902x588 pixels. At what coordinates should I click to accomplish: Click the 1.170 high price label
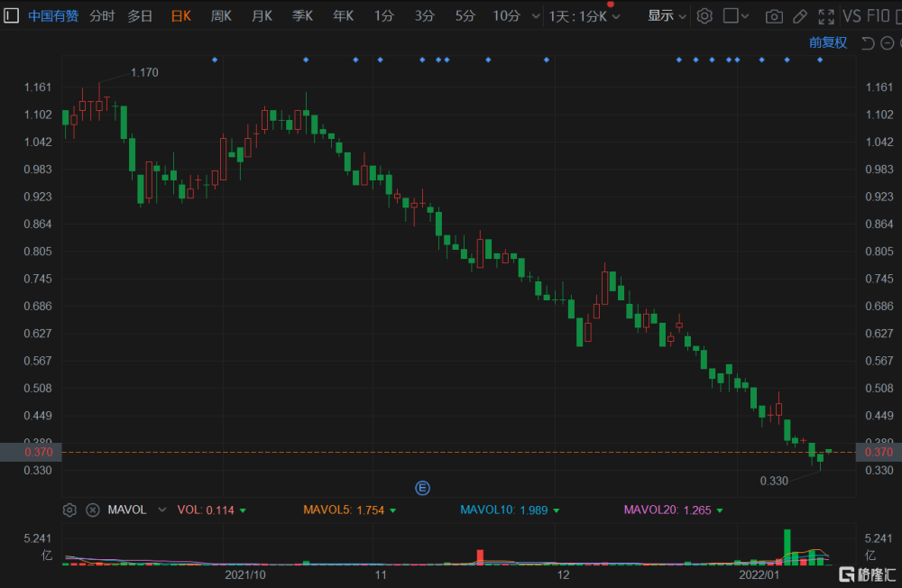(x=144, y=72)
